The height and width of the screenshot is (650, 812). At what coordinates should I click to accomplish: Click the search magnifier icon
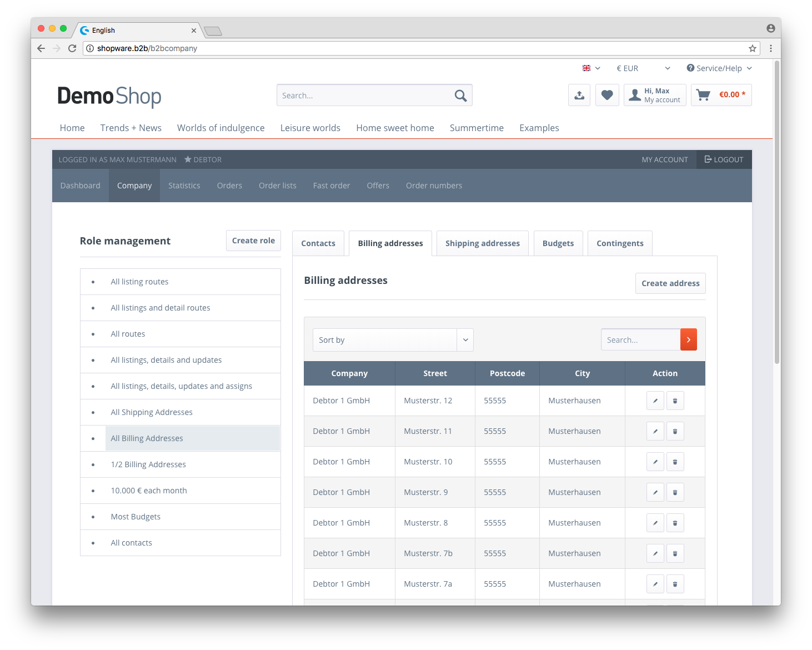(460, 96)
